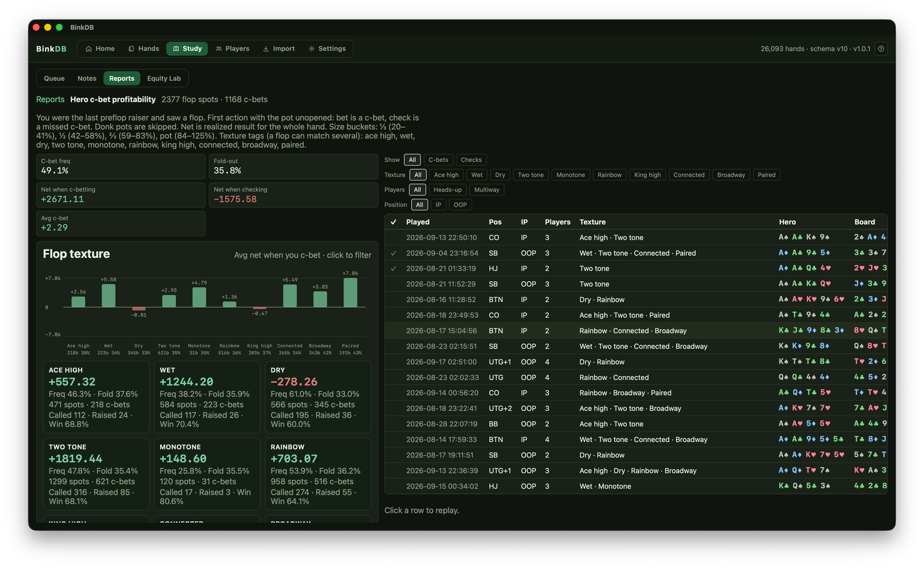Filter players to Heads-up
Image resolution: width=924 pixels, height=568 pixels.
448,190
